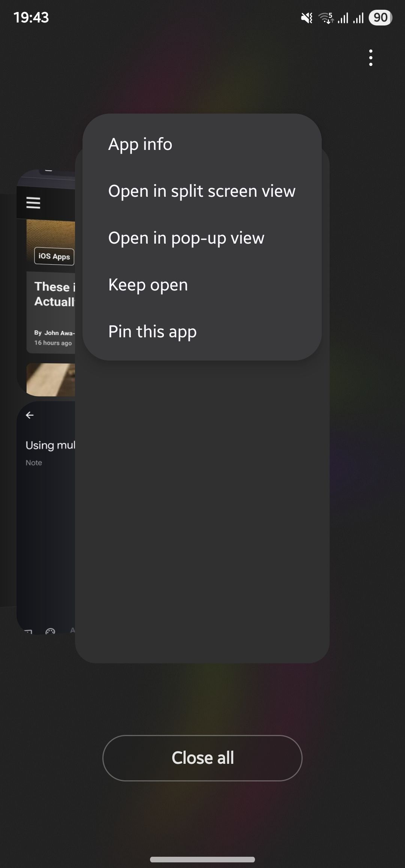The height and width of the screenshot is (868, 405).
Task: Tap the Close all button
Action: pos(202,758)
